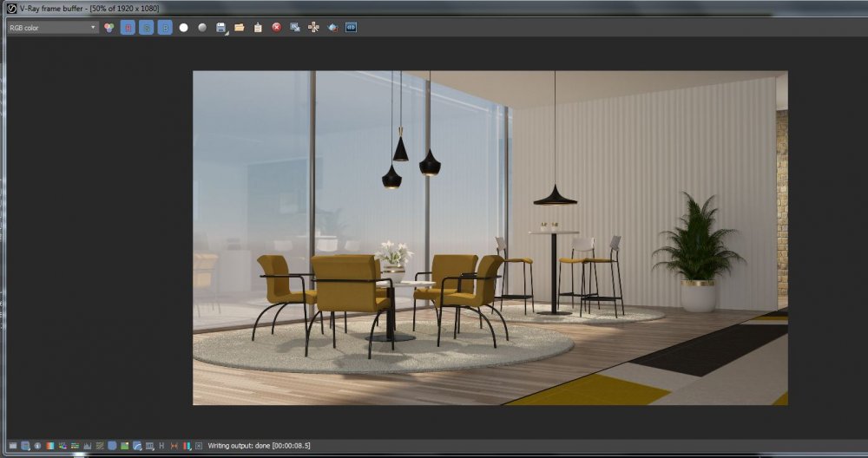Expand save options arrow beside disk icon
Image resolution: width=868 pixels, height=458 pixels.
tap(227, 33)
